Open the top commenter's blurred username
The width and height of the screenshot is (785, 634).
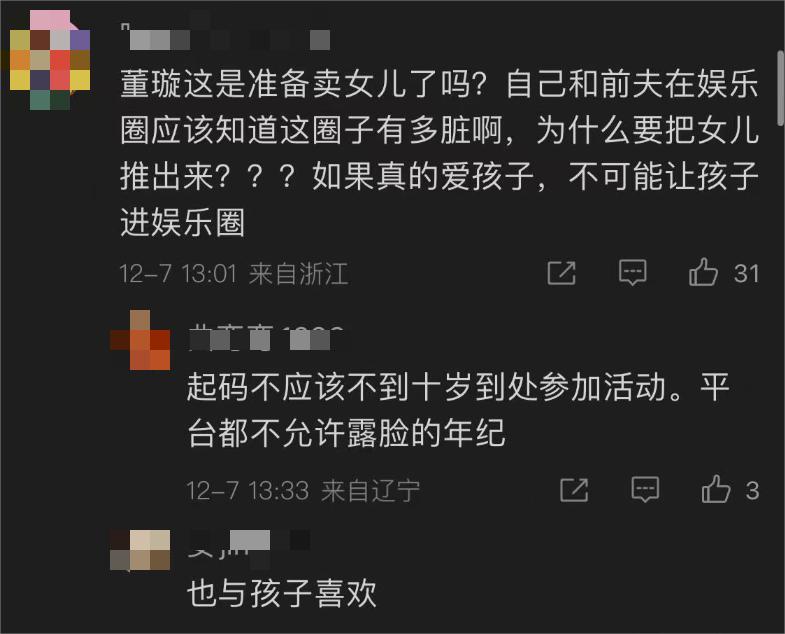pos(225,37)
